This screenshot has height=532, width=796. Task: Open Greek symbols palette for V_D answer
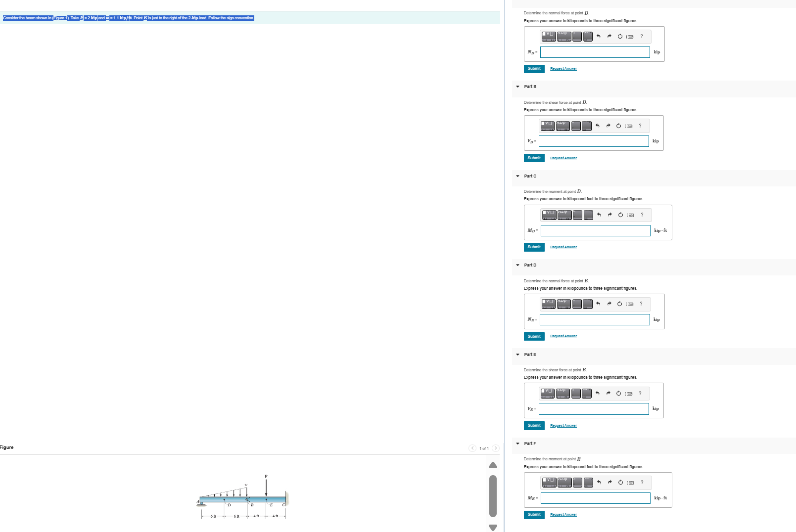click(563, 126)
